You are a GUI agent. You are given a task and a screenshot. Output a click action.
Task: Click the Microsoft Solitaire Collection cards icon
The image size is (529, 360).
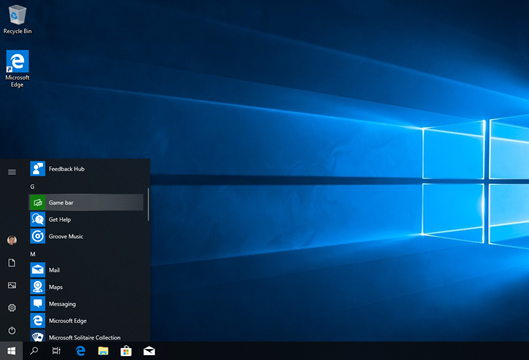(x=37, y=336)
